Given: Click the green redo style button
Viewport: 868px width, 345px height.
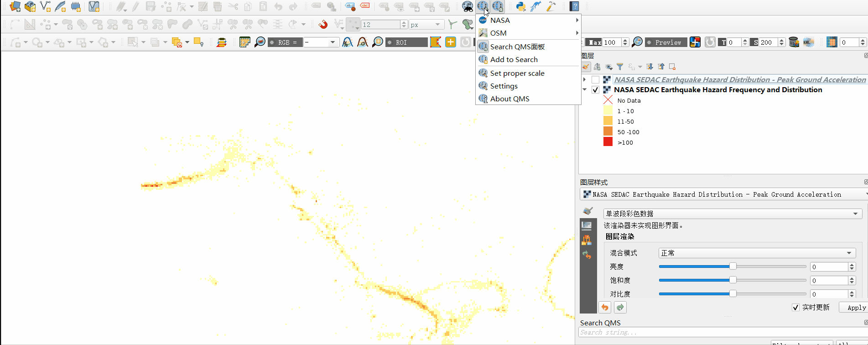Looking at the screenshot, I should point(620,308).
